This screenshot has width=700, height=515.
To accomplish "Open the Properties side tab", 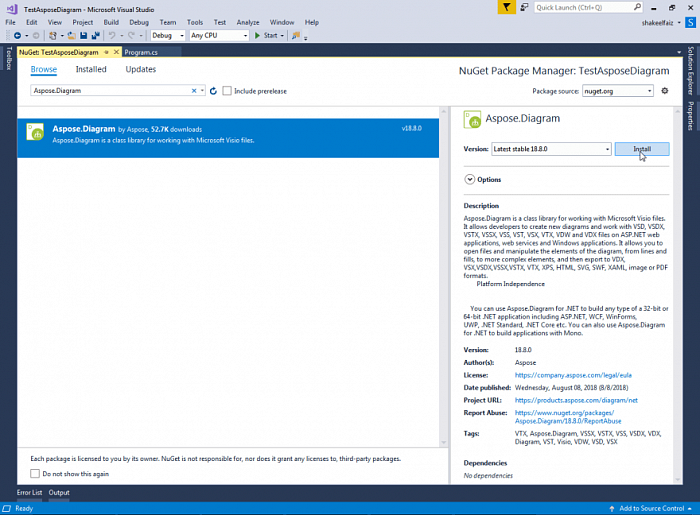I will [691, 116].
